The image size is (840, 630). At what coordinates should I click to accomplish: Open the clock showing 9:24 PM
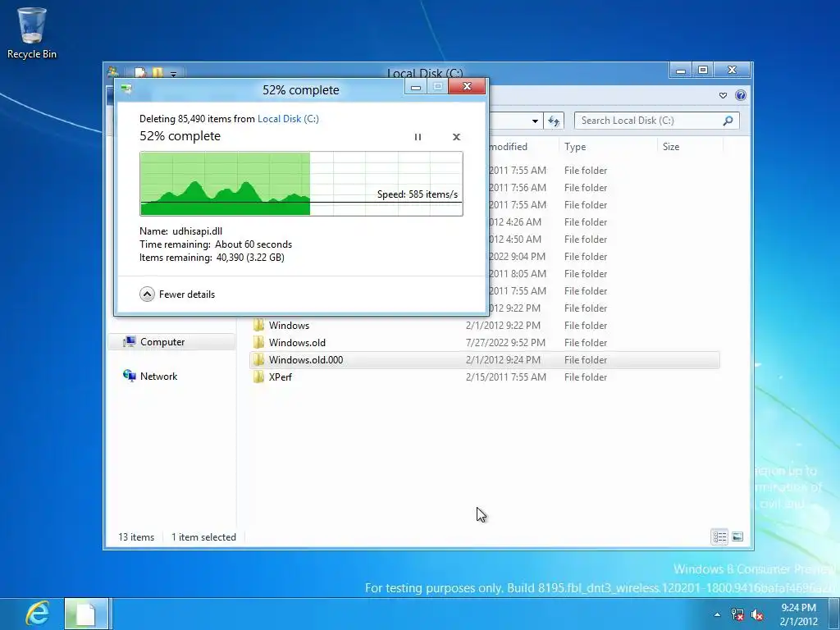(799, 614)
